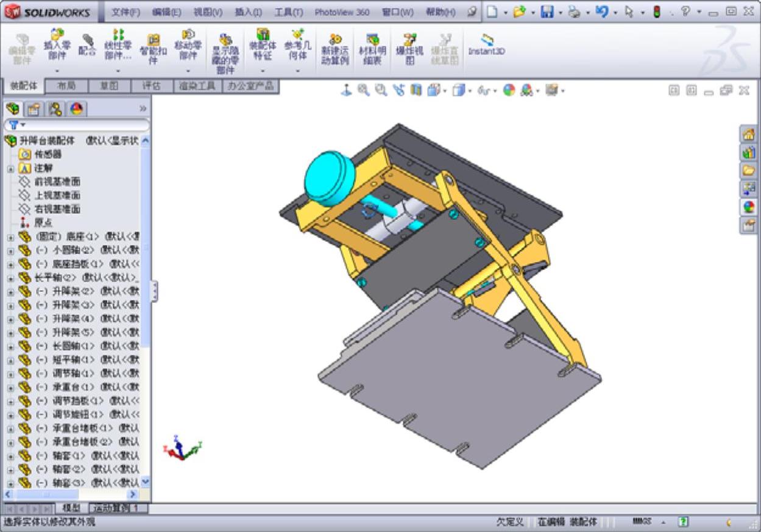This screenshot has width=761, height=532.
Task: Select the 移动零部件 (Move Component) tool
Action: point(188,45)
